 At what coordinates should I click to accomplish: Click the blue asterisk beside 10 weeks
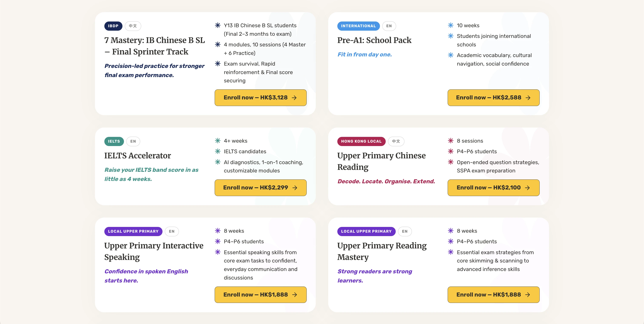(x=450, y=25)
